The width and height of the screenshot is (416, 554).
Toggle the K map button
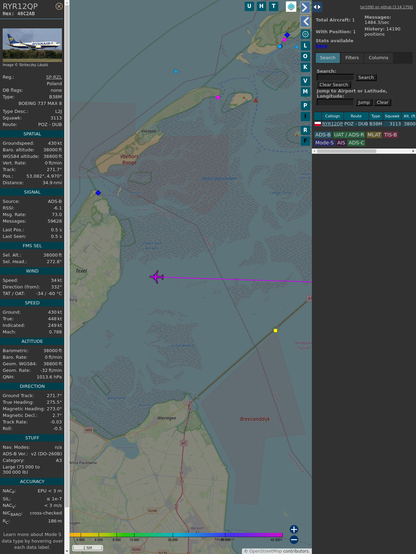[305, 67]
